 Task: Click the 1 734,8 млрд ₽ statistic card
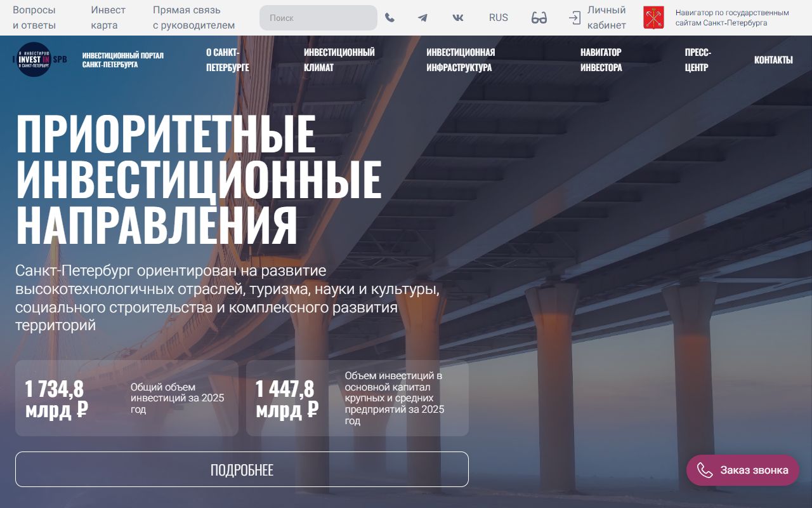tap(127, 398)
